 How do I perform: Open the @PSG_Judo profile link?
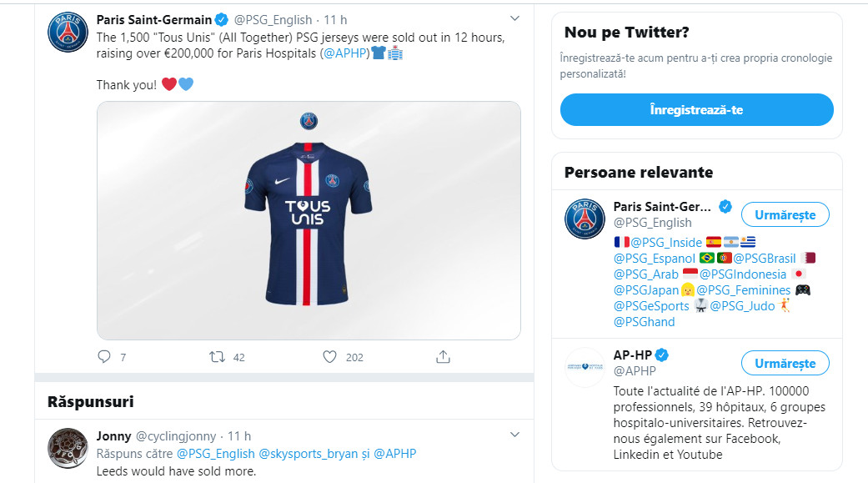741,306
